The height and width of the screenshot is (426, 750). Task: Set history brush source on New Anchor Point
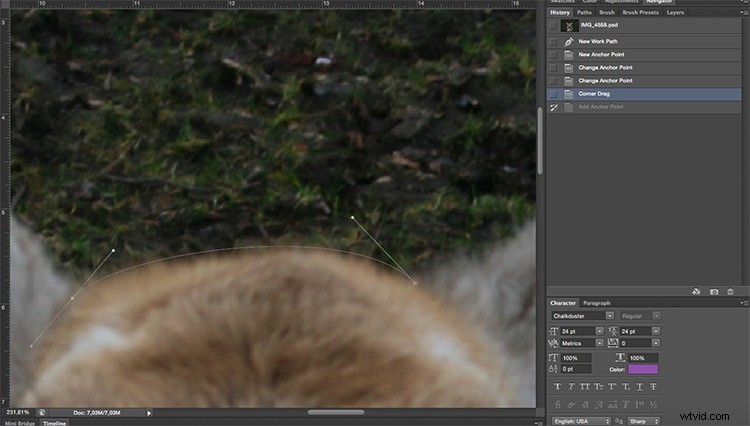pos(553,55)
